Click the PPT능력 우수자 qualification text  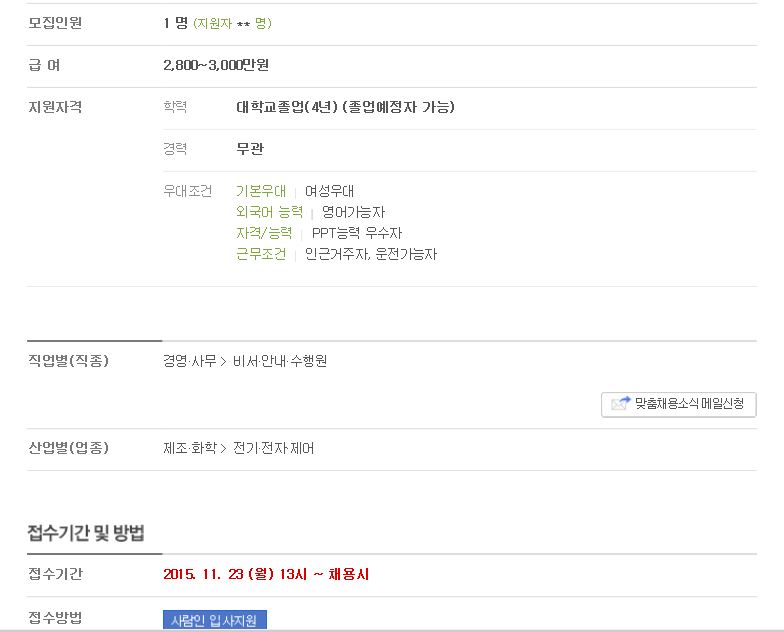(x=357, y=233)
